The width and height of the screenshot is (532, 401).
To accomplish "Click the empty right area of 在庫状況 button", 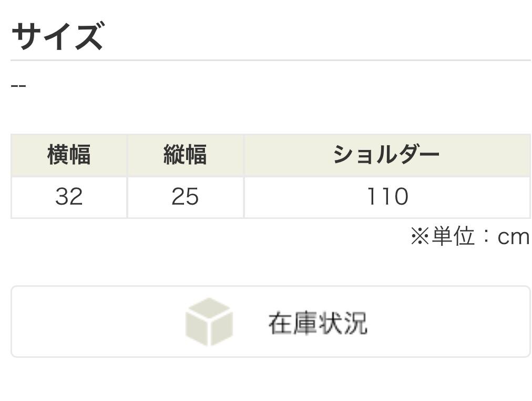I will (452, 322).
